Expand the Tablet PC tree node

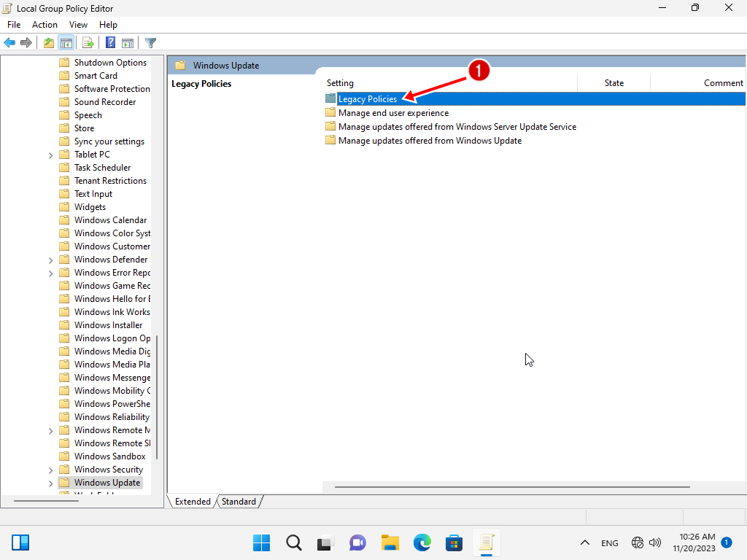pos(50,155)
